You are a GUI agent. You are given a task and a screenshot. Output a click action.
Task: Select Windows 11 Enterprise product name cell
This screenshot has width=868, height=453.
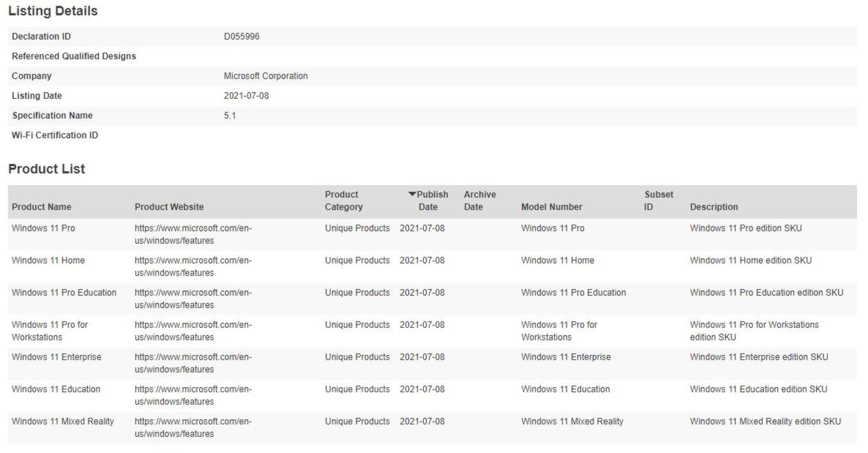click(x=56, y=357)
